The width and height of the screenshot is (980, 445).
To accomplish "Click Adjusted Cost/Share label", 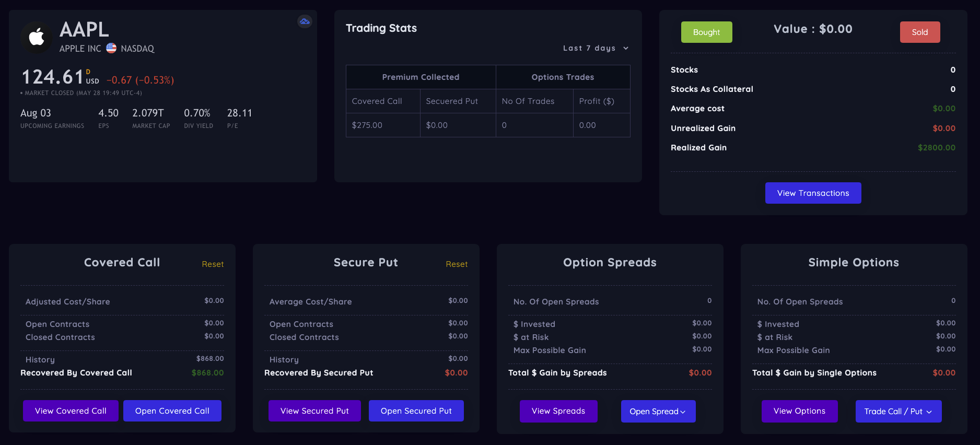I will pos(68,302).
